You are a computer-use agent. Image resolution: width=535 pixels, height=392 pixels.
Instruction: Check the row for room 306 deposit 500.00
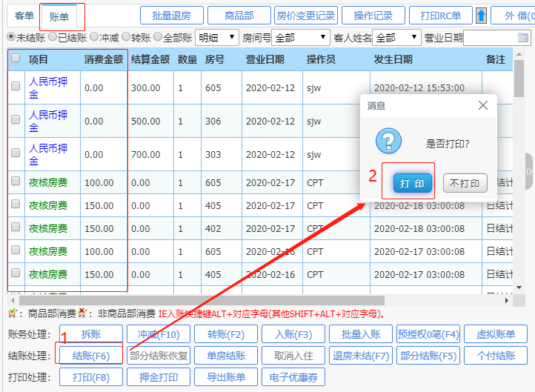click(x=16, y=119)
